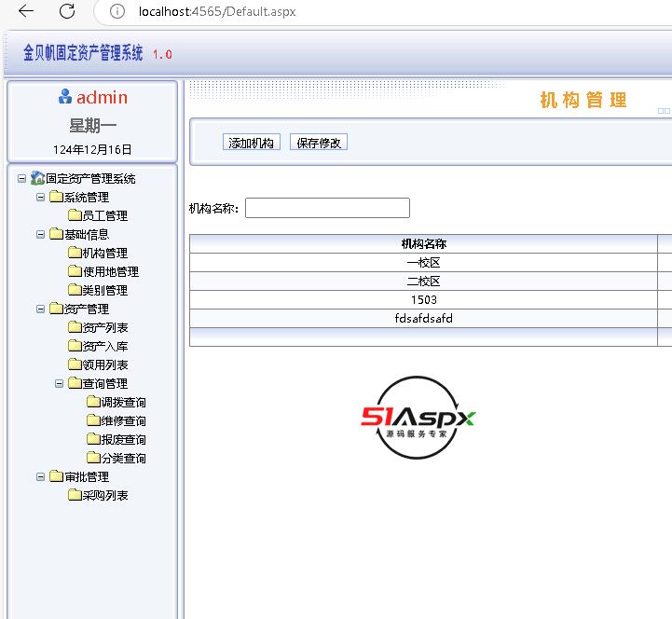Click the admin user icon
The image size is (672, 619).
(65, 97)
